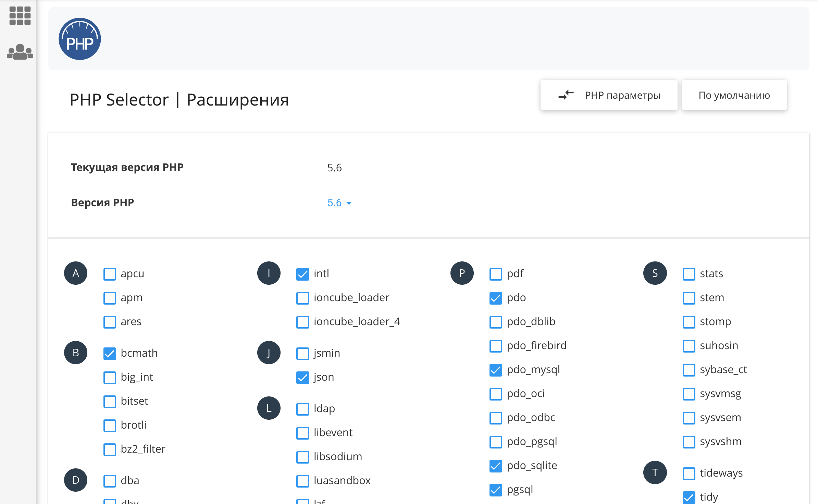Click the letter A section badge
The width and height of the screenshot is (818, 504).
coord(76,273)
